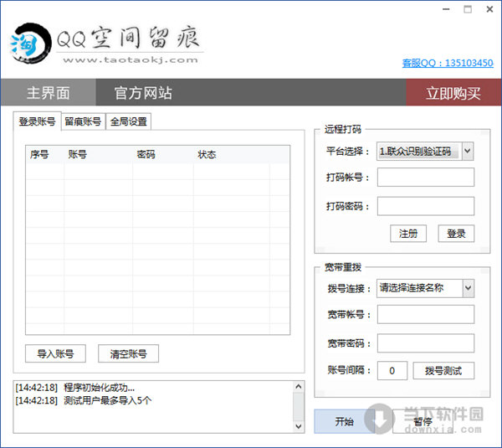
Task: Click the 平台选择 dropdown arrow
Action: [468, 151]
